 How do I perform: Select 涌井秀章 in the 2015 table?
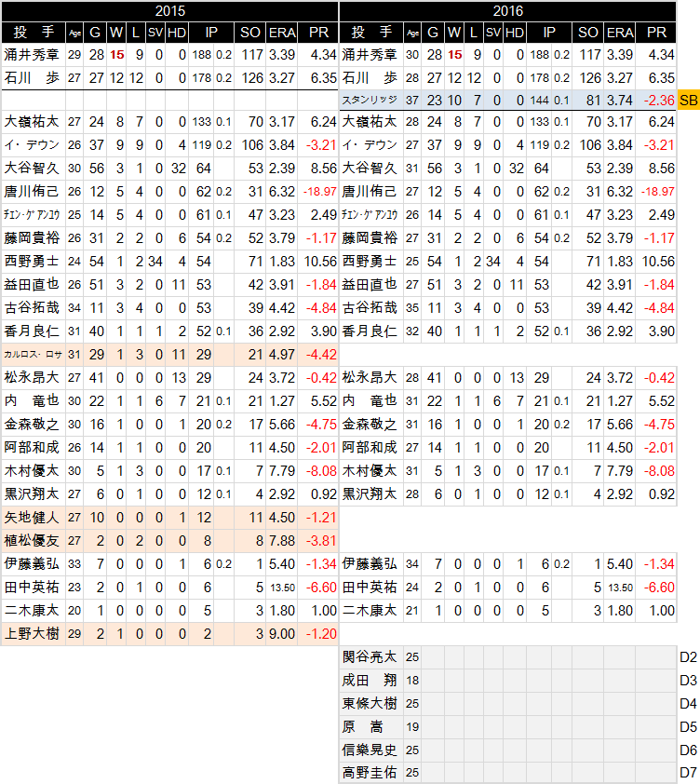tap(33, 55)
